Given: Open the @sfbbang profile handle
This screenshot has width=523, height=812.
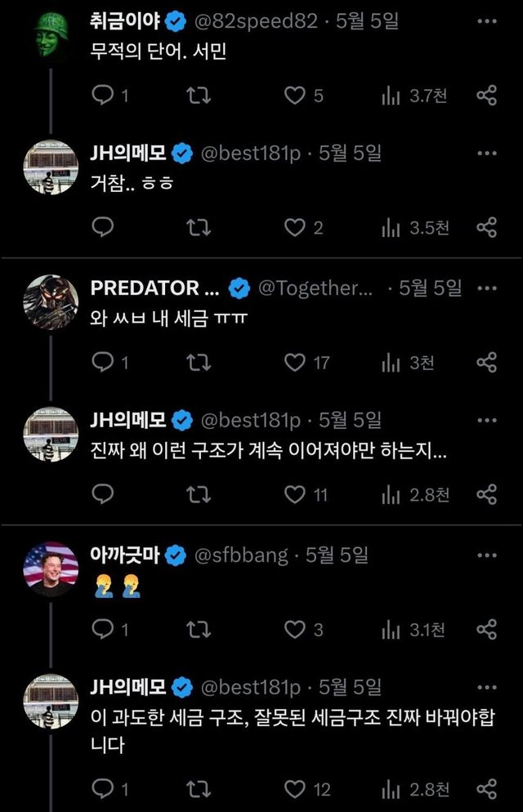Looking at the screenshot, I should (241, 555).
